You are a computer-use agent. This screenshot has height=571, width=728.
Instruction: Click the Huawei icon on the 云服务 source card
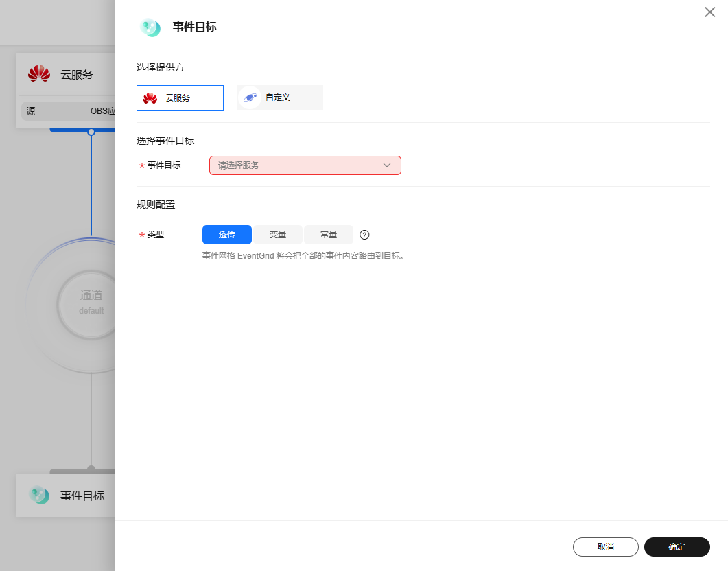(39, 73)
